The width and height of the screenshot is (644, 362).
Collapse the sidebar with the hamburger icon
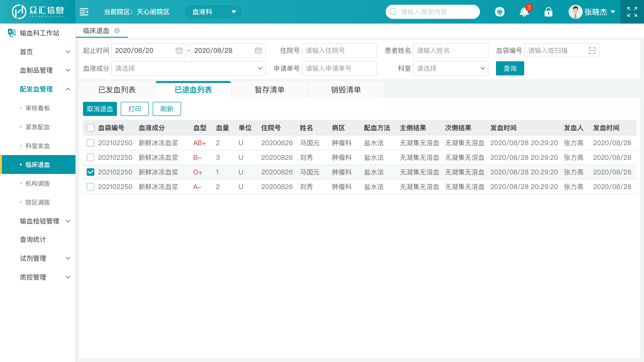tap(84, 12)
